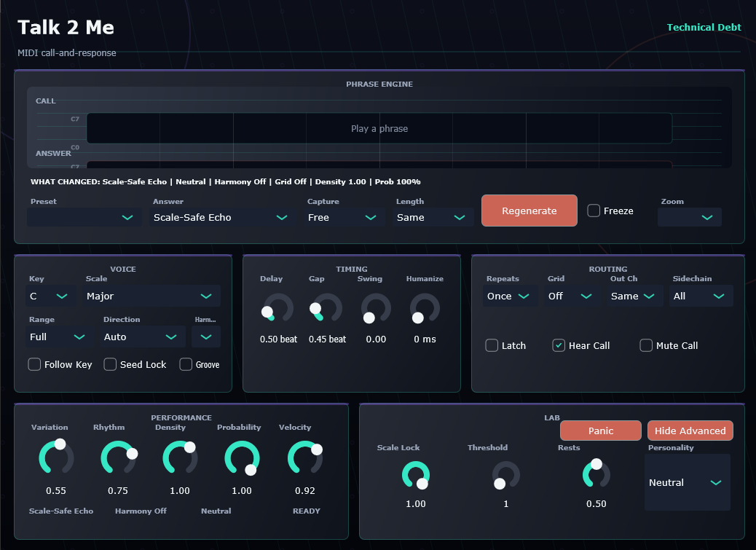Open the Direction dropdown set to Auto
The image size is (756, 550).
[x=143, y=337]
